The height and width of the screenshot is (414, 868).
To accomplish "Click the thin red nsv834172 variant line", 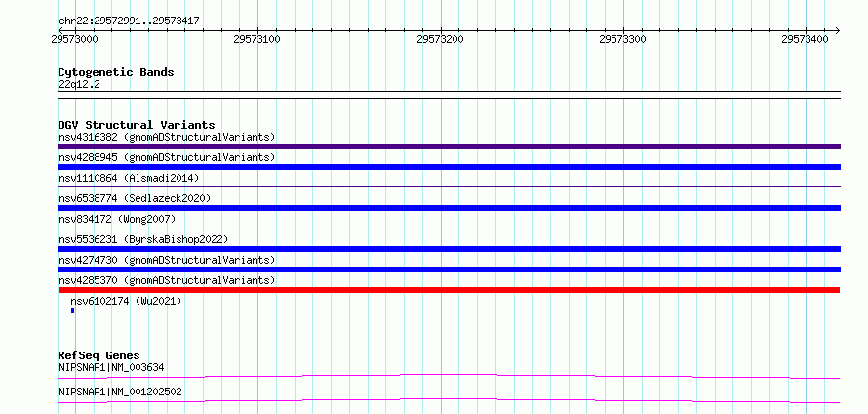I will [x=449, y=228].
